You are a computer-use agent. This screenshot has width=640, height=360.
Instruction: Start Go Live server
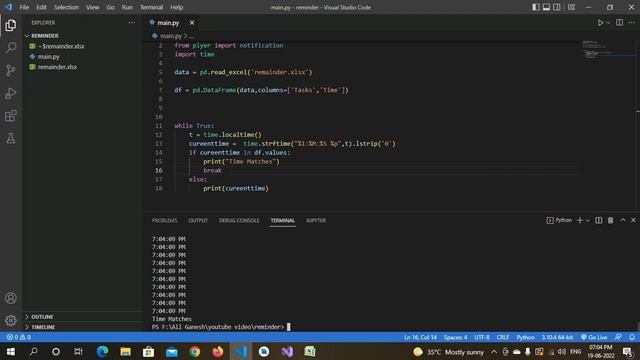point(594,337)
